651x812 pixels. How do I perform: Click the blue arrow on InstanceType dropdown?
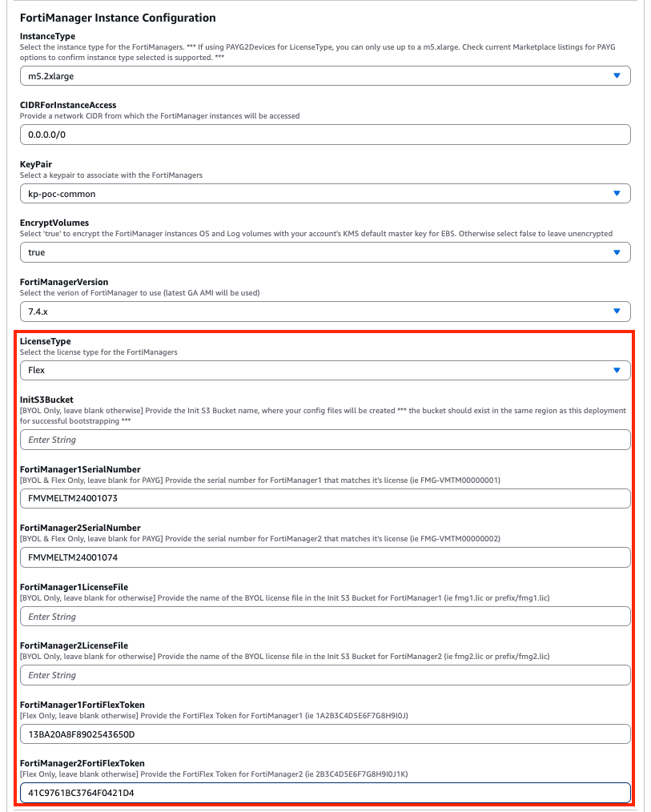[616, 75]
